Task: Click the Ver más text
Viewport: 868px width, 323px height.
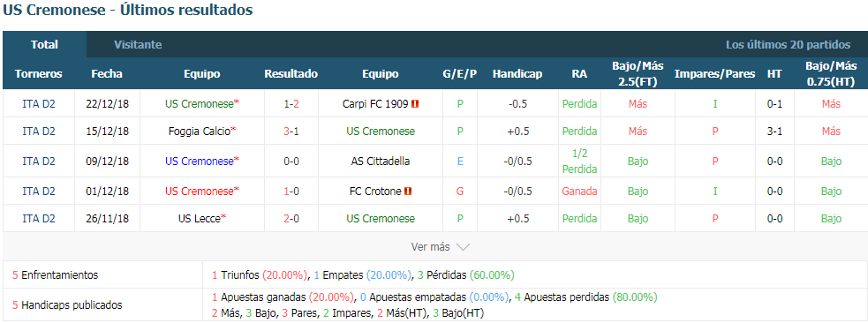Action: 430,247
